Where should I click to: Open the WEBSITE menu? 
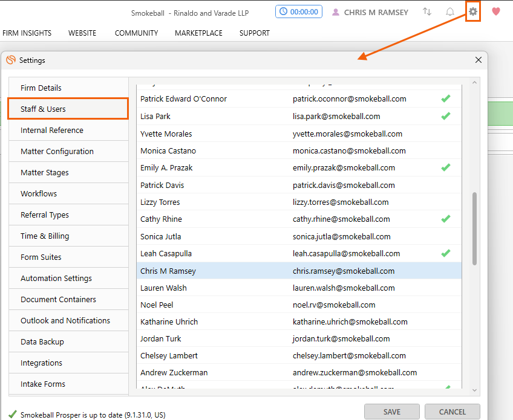coord(82,33)
